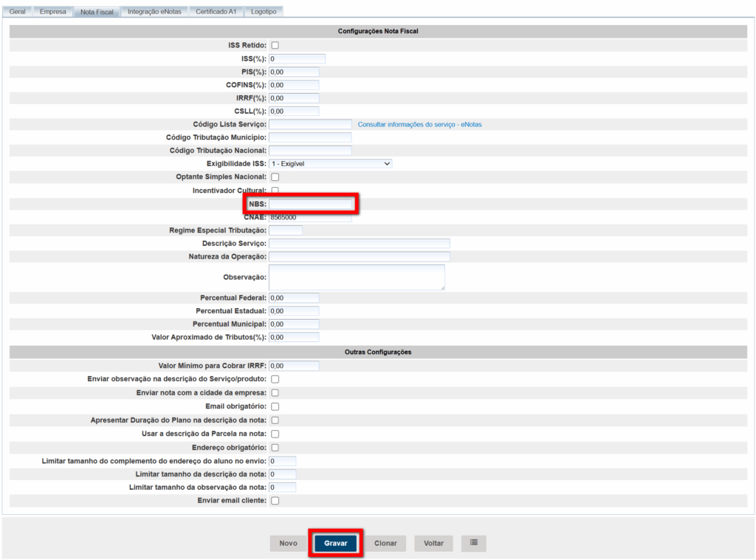Enable Optante Simples Nacional checkbox
Screen dimensions: 756x560
275,177
